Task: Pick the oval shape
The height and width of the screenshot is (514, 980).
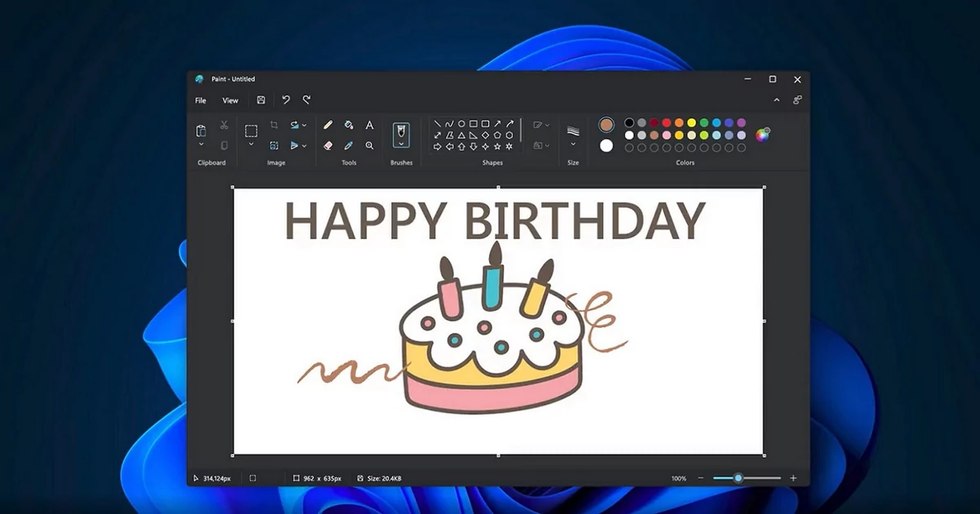Action: point(462,123)
